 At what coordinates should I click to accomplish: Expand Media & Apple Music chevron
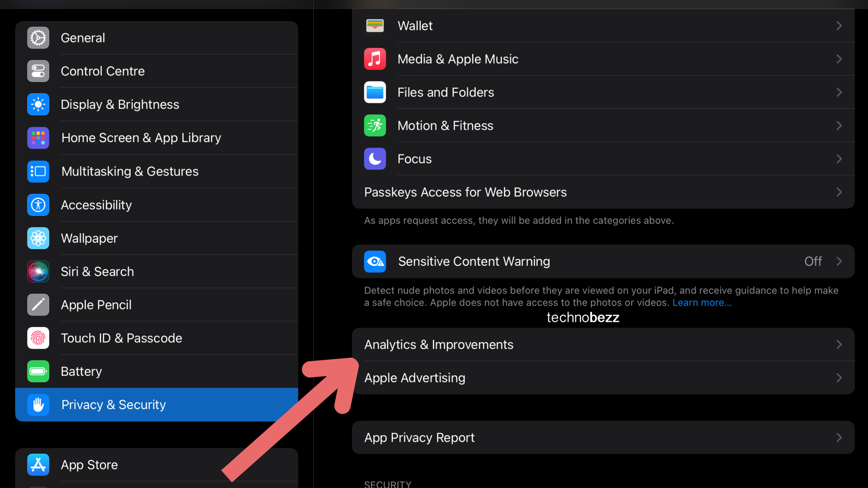tap(839, 59)
